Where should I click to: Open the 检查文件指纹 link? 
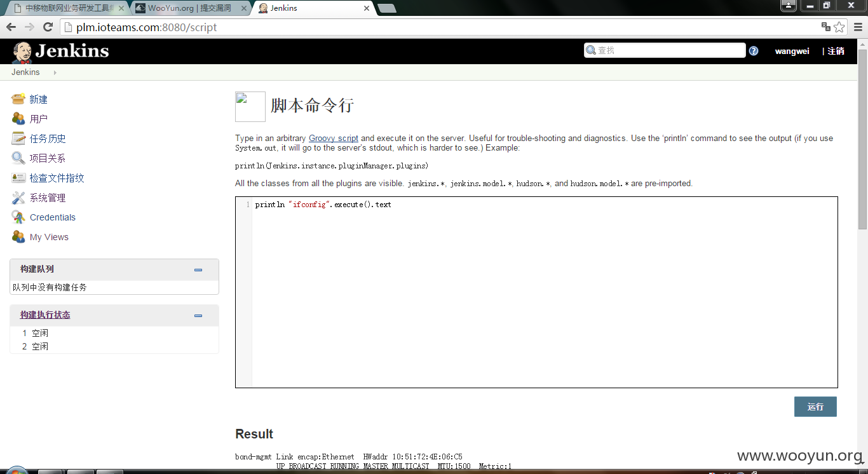(57, 178)
